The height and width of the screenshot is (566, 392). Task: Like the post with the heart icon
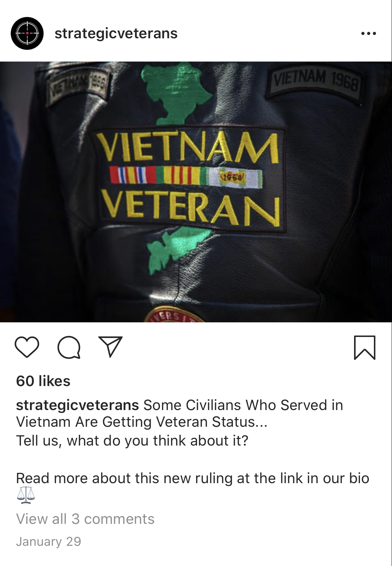tap(27, 347)
